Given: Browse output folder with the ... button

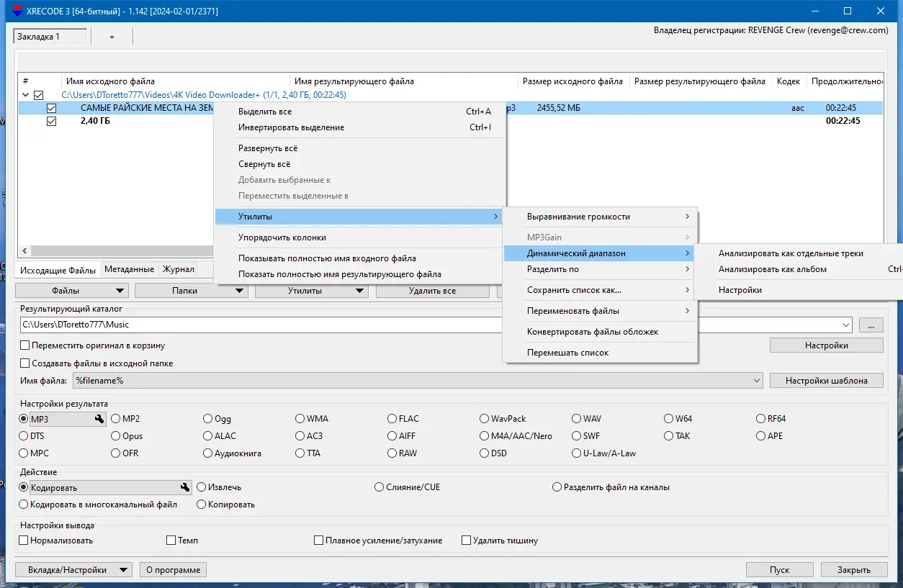Looking at the screenshot, I should click(x=871, y=325).
